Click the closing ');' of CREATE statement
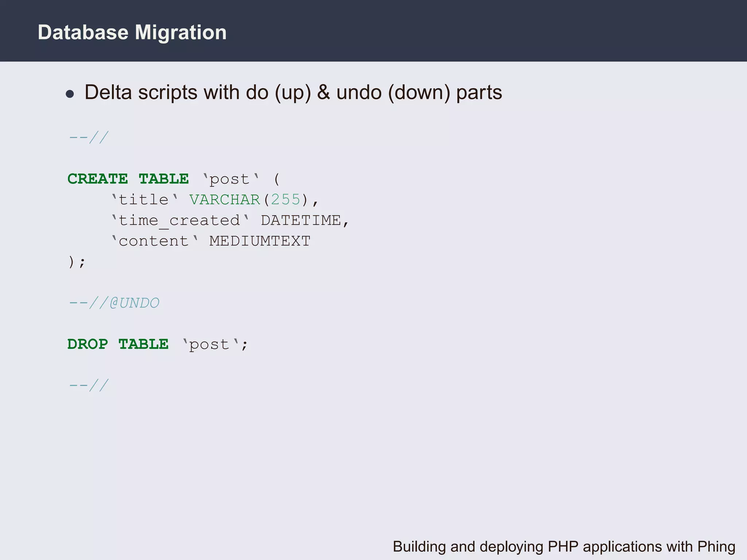The height and width of the screenshot is (560, 747). [x=77, y=262]
